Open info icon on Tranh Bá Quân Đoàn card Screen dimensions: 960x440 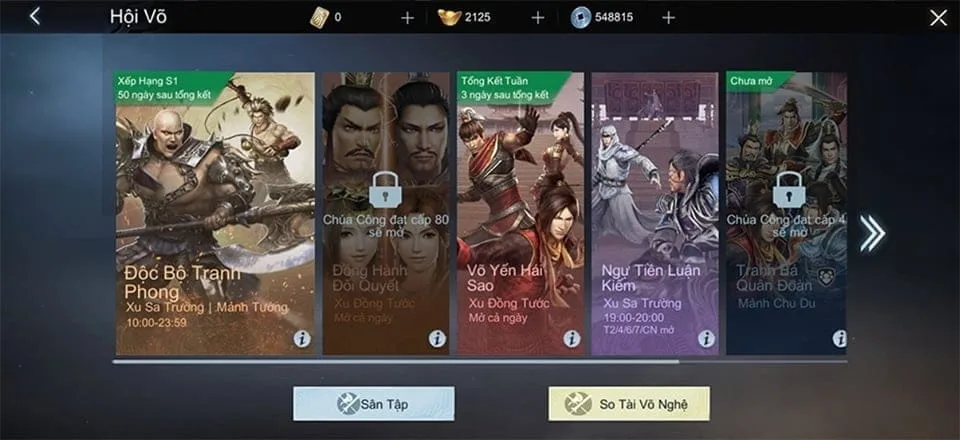[839, 338]
